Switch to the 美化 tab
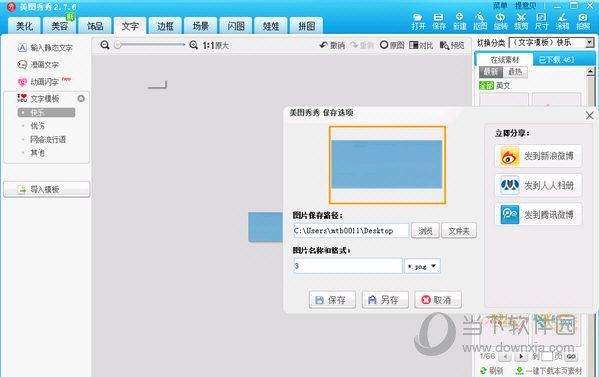The image size is (599, 377). point(24,26)
